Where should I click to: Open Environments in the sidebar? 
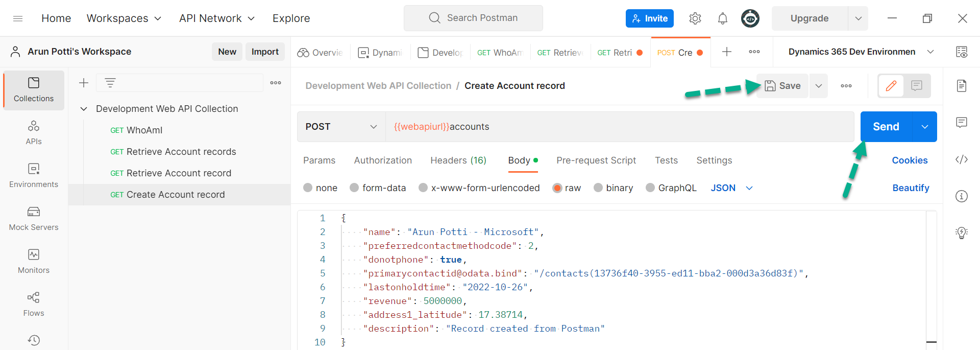click(34, 176)
